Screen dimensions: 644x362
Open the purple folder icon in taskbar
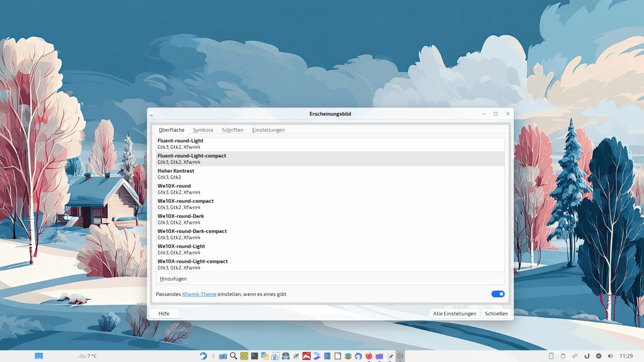pos(379,356)
